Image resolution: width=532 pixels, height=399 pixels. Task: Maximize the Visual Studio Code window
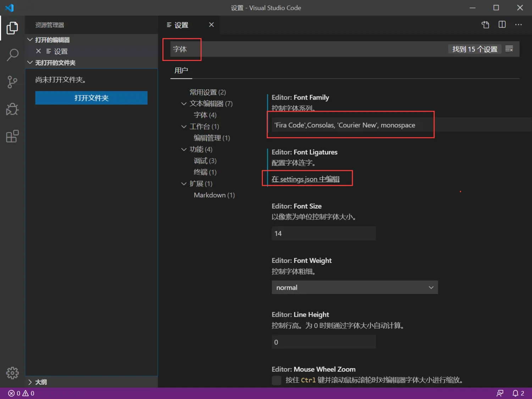[496, 7]
